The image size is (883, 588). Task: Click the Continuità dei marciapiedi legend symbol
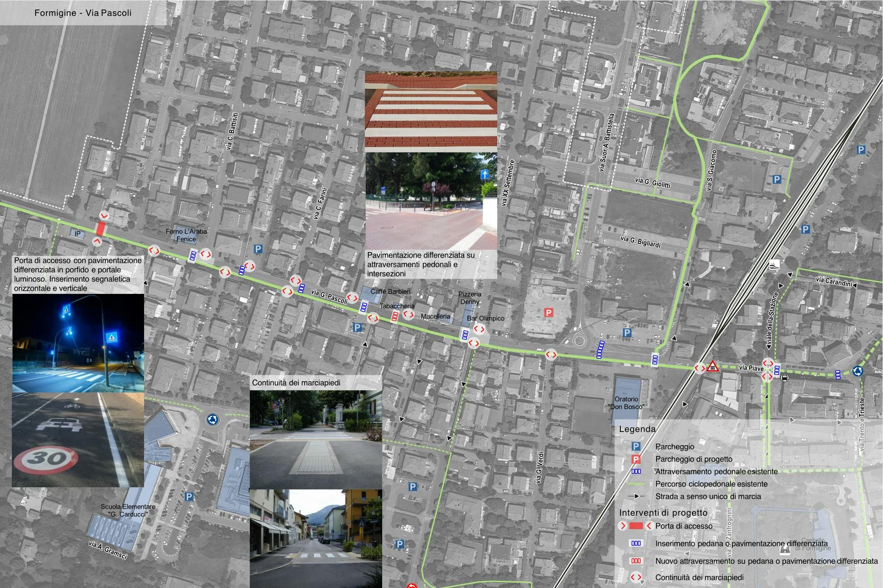click(x=636, y=577)
